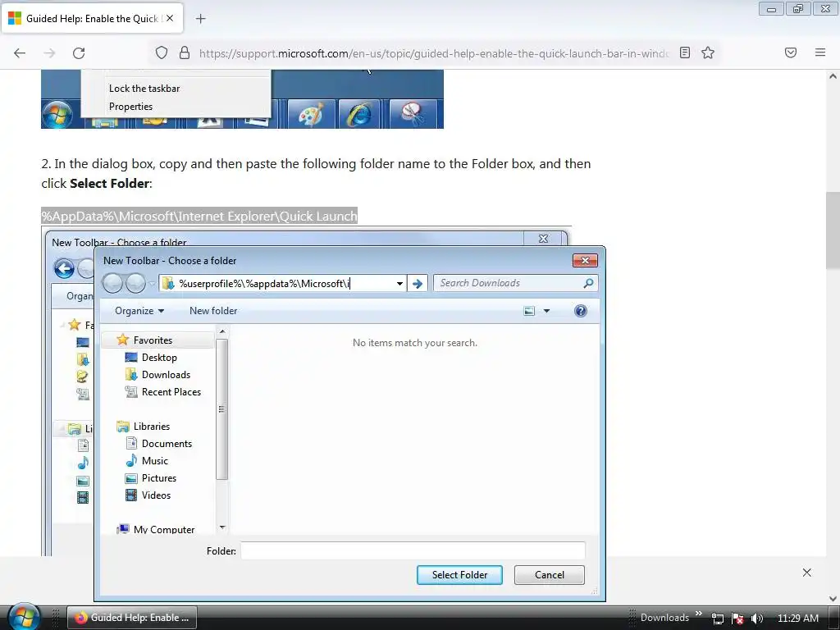Screen dimensions: 840x630
Task: Click Properties in the context menu image
Action: [x=130, y=107]
